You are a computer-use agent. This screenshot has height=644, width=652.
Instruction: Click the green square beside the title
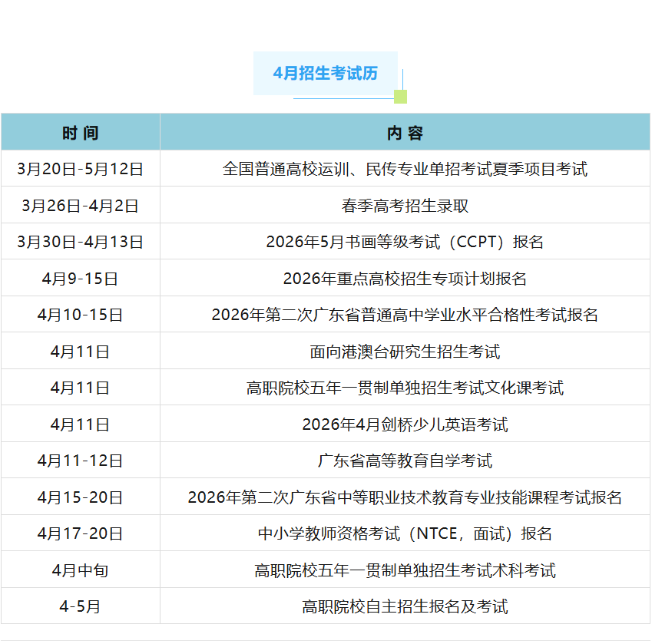pos(400,97)
